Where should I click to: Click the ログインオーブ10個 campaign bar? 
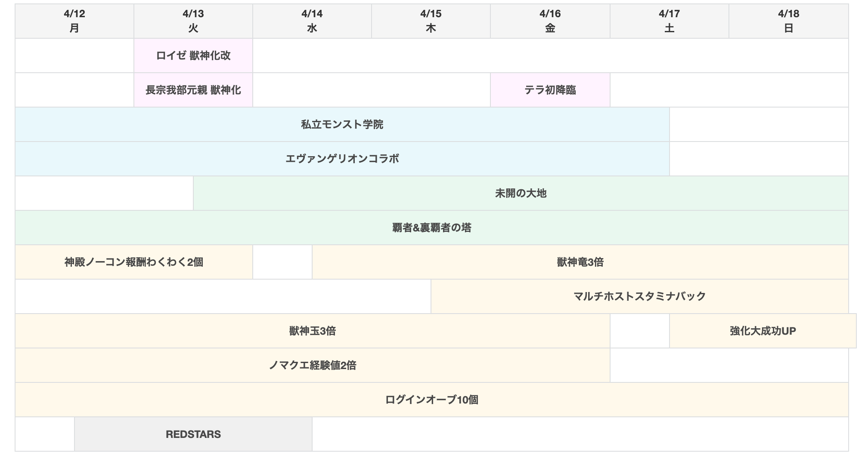(x=432, y=400)
